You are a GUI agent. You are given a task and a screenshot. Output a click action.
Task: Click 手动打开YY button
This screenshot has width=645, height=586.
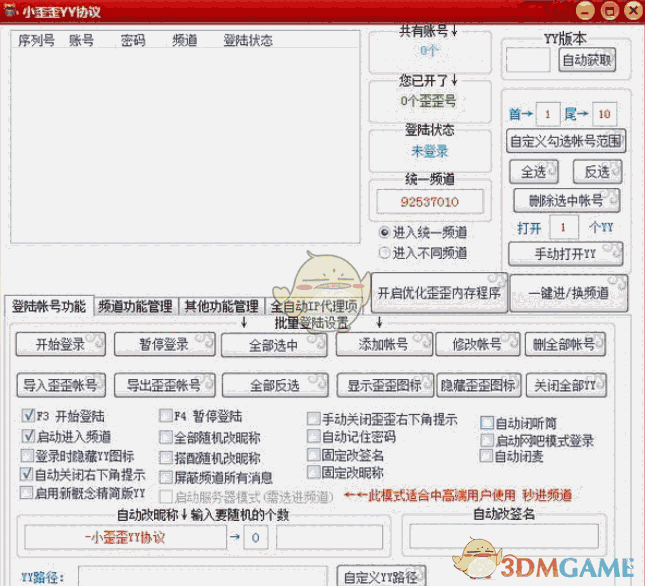(x=566, y=254)
